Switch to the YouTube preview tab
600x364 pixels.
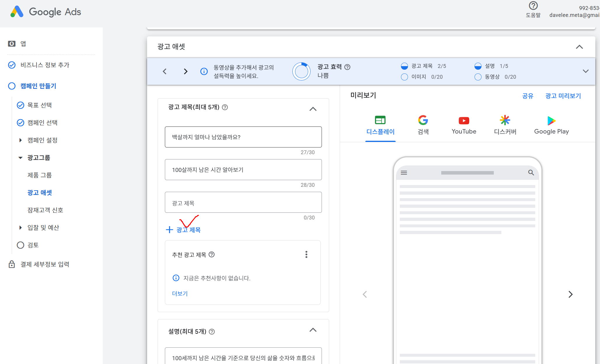click(464, 125)
